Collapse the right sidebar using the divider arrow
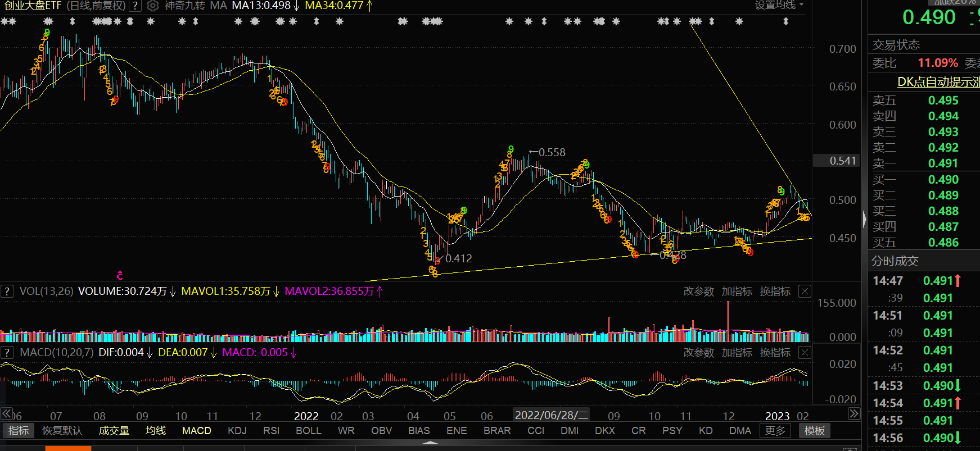Image resolution: width=980 pixels, height=451 pixels. pos(864,219)
